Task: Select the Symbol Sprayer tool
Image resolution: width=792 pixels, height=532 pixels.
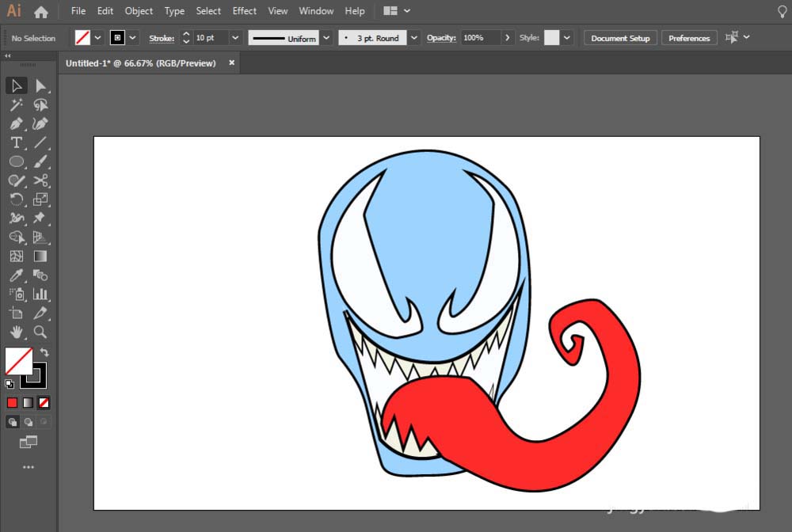Action: coord(16,294)
